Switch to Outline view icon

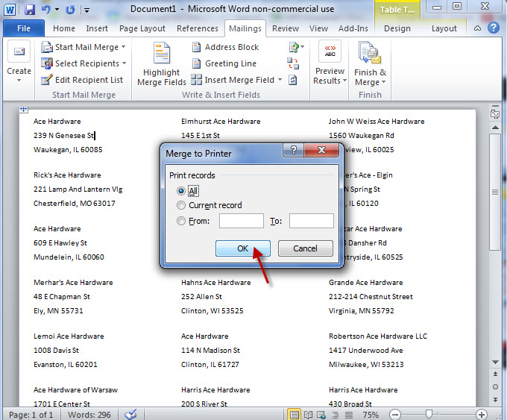[335, 415]
